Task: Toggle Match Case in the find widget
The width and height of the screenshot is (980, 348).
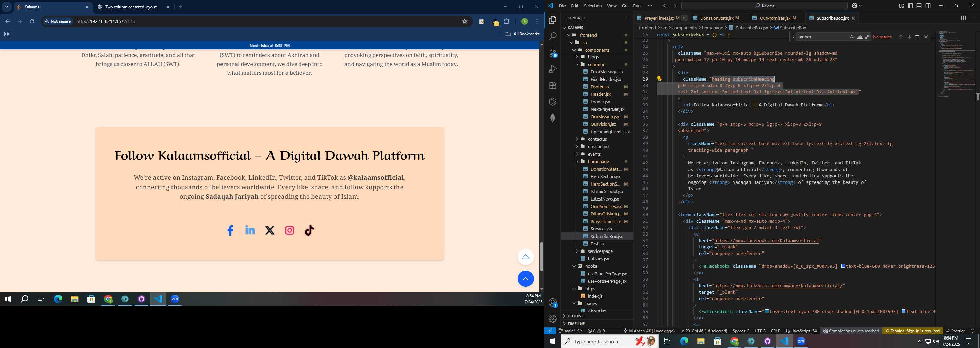Action: [x=852, y=37]
